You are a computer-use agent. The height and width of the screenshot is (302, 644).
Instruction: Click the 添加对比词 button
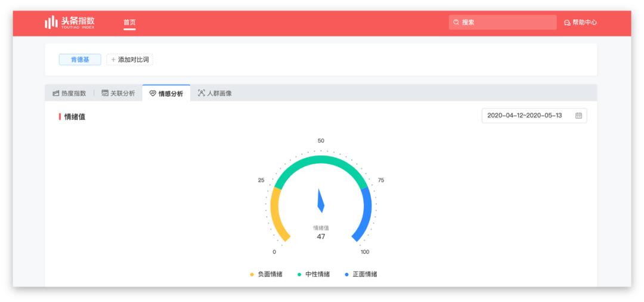pos(129,60)
